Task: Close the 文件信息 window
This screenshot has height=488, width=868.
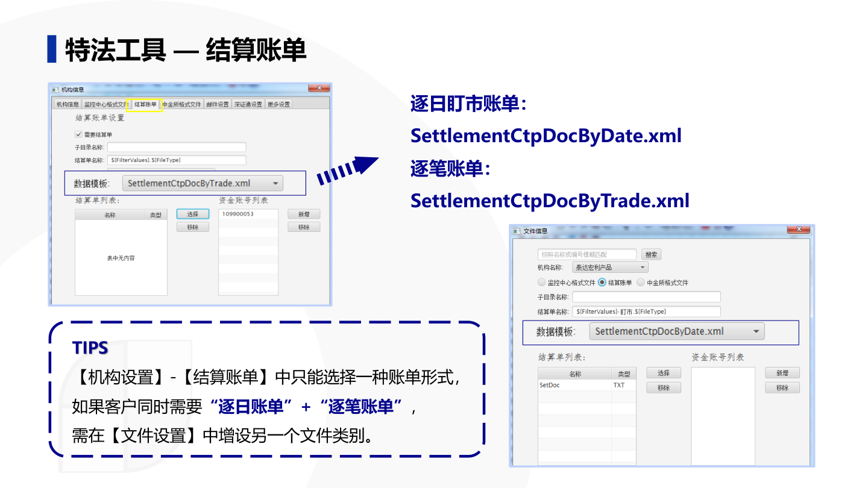Action: [x=799, y=229]
